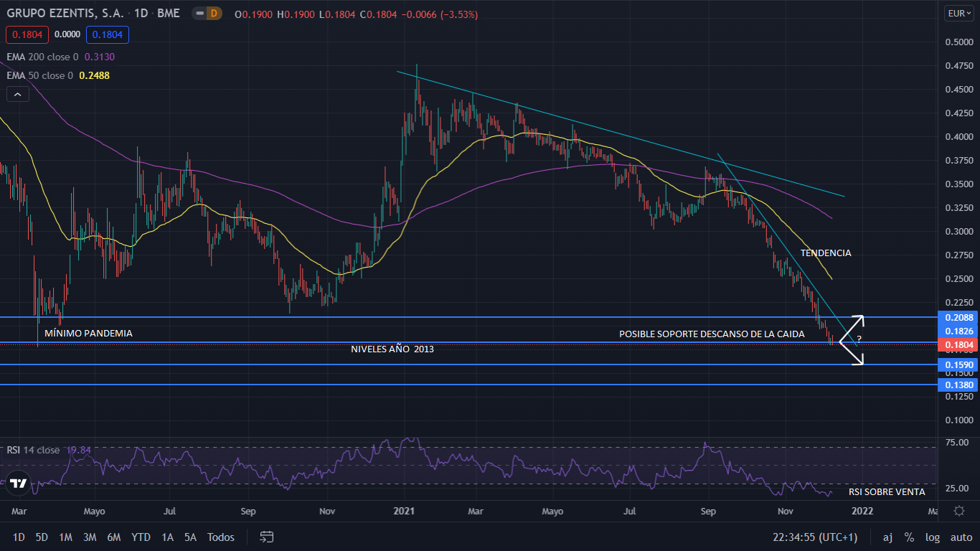Toggle auto scale mode

[x=961, y=537]
